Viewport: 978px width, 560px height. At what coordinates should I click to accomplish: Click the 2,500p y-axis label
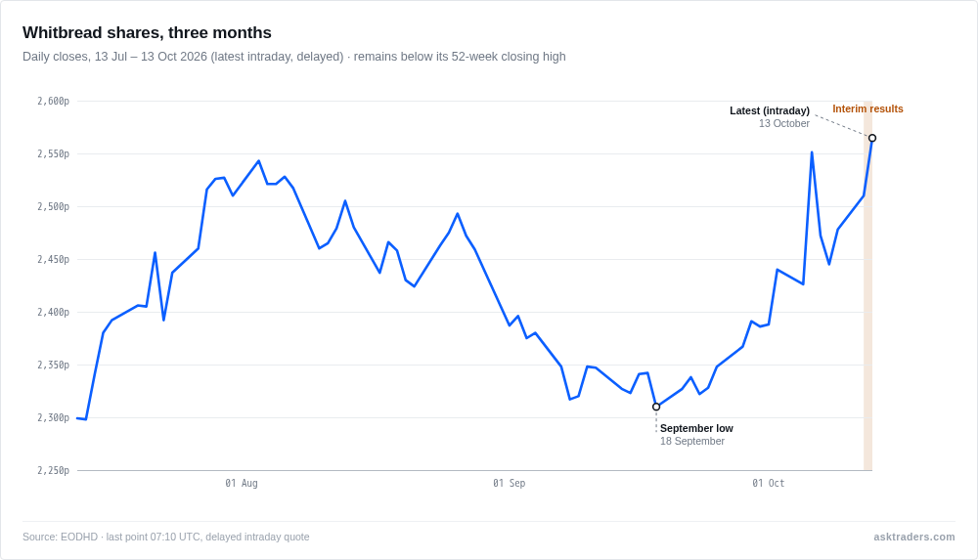pos(53,206)
